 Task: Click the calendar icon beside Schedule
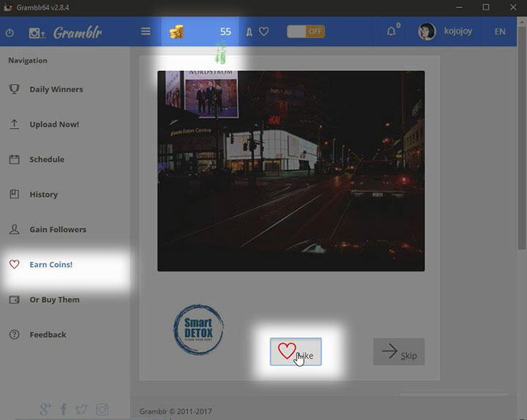[14, 160]
